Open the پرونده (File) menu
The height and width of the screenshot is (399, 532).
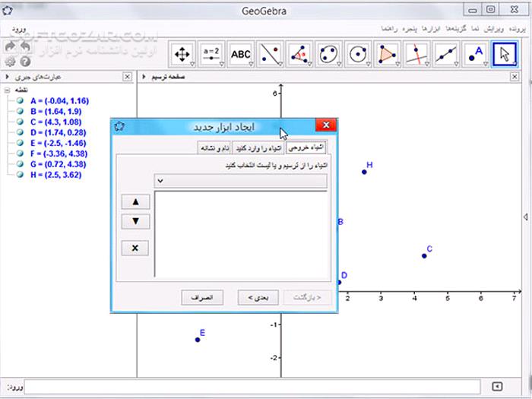coord(518,29)
